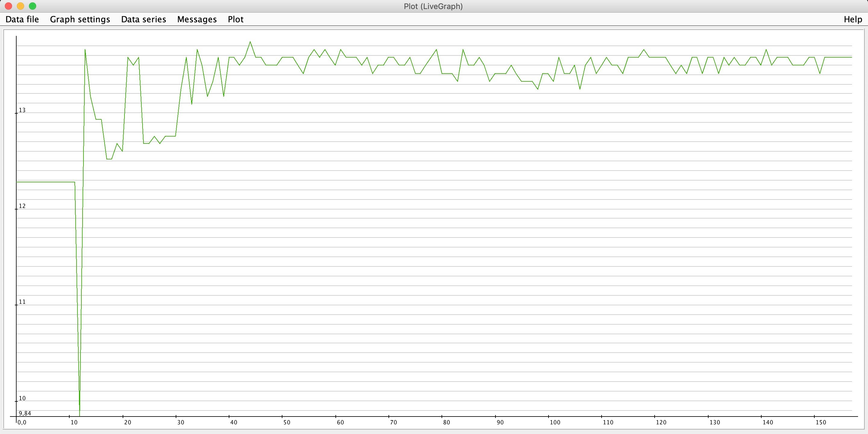Close the LiveGraph plot window

pyautogui.click(x=9, y=6)
